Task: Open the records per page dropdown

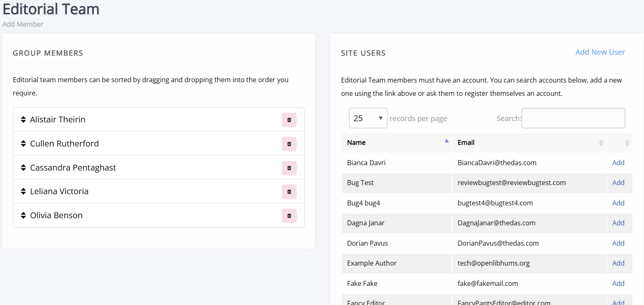Action: [368, 118]
